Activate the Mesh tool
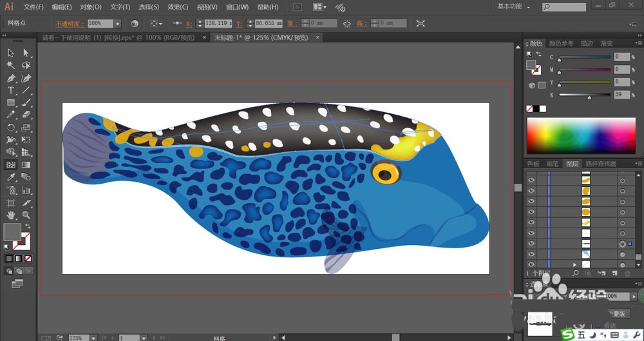The height and width of the screenshot is (341, 644). 11,165
